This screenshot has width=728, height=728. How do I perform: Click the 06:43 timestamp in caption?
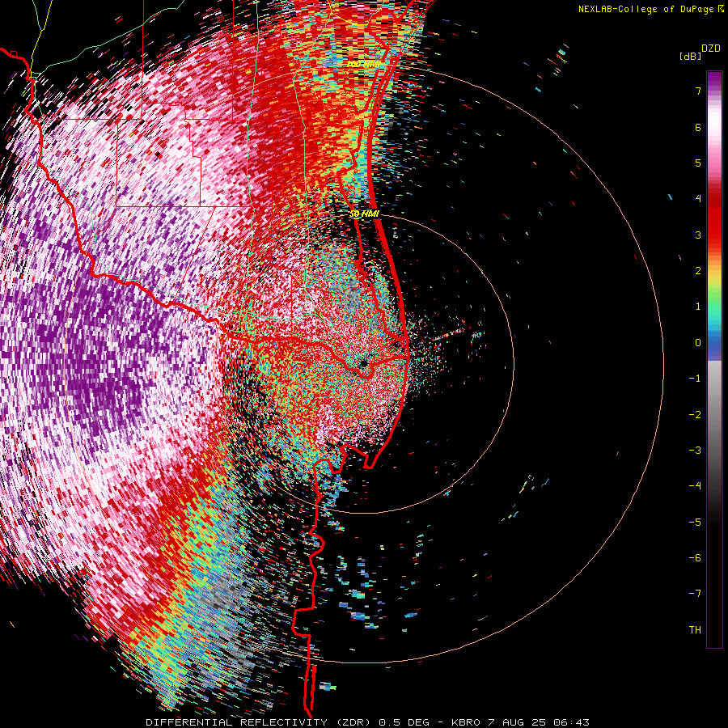coord(573,722)
